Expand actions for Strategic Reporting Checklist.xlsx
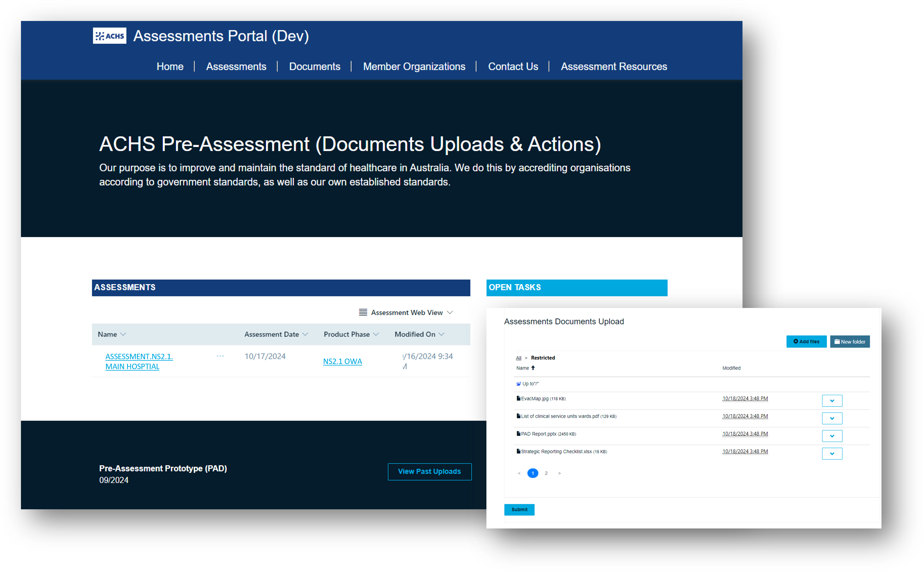Screen dimensions: 924x571 (832, 454)
